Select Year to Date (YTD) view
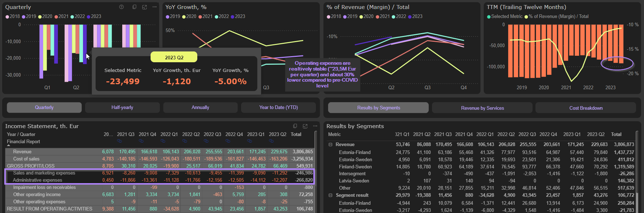Screen dimensions: 644x213 pyautogui.click(x=279, y=108)
